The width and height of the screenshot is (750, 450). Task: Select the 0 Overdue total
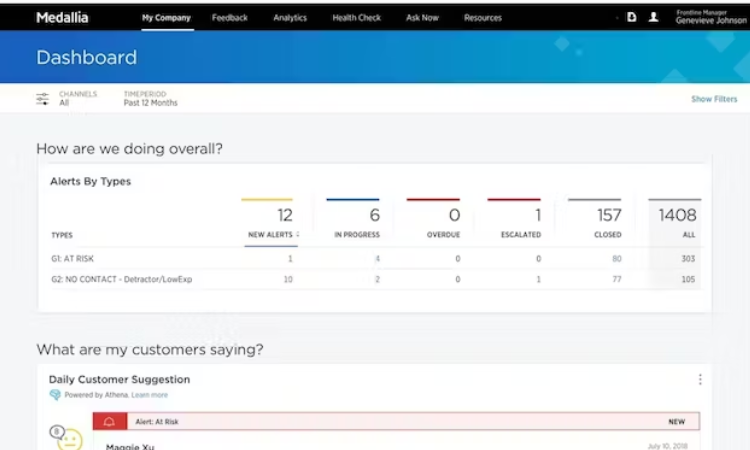pyautogui.click(x=454, y=215)
